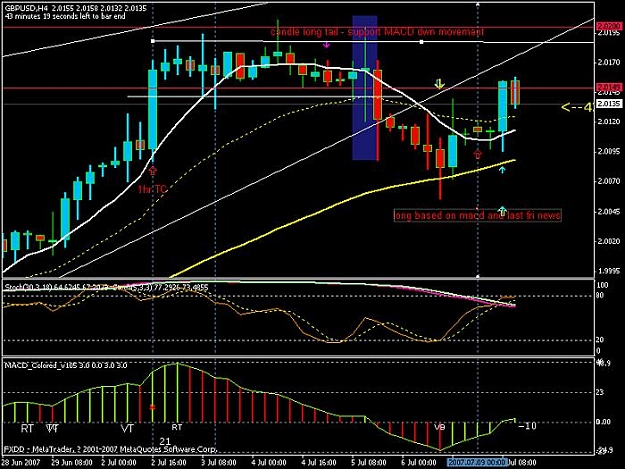
Task: Click the small red up arrow near 9 Jul
Action: click(478, 155)
